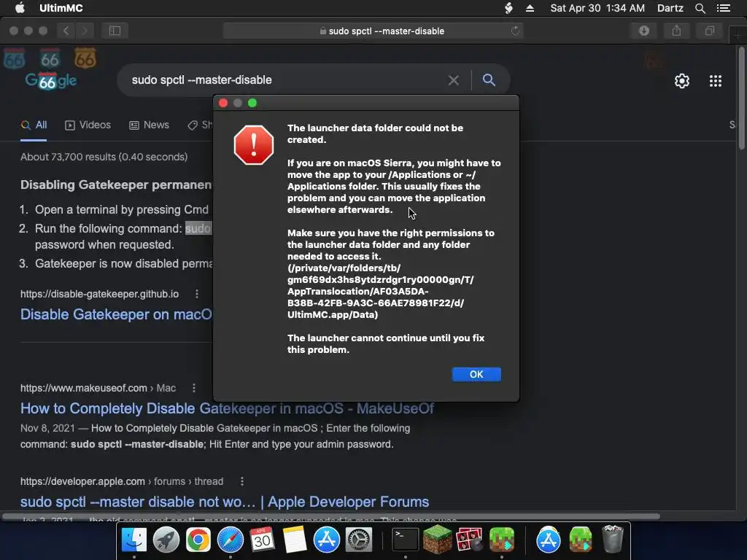
Task: Open Terminal from the Dock
Action: 406,540
